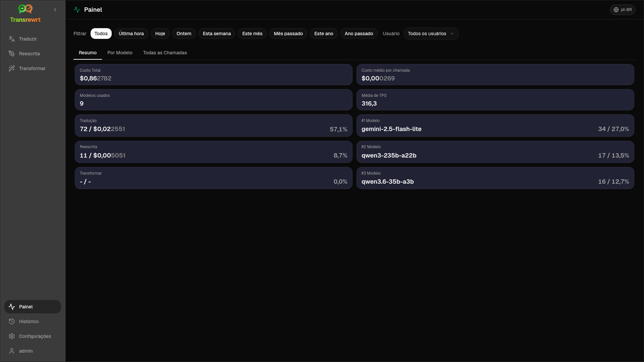Click the Traduzir translate icon
This screenshot has height=362, width=644.
pyautogui.click(x=12, y=39)
